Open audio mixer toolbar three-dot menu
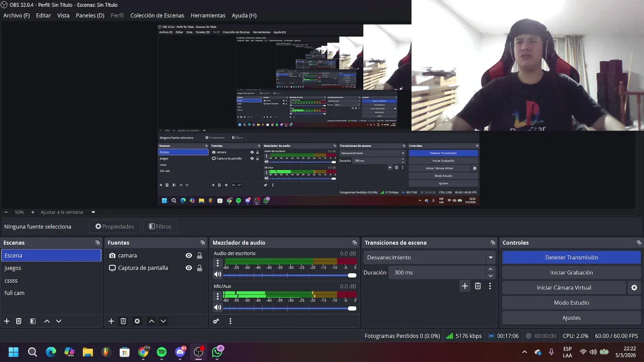Image resolution: width=644 pixels, height=362 pixels. coord(230,321)
